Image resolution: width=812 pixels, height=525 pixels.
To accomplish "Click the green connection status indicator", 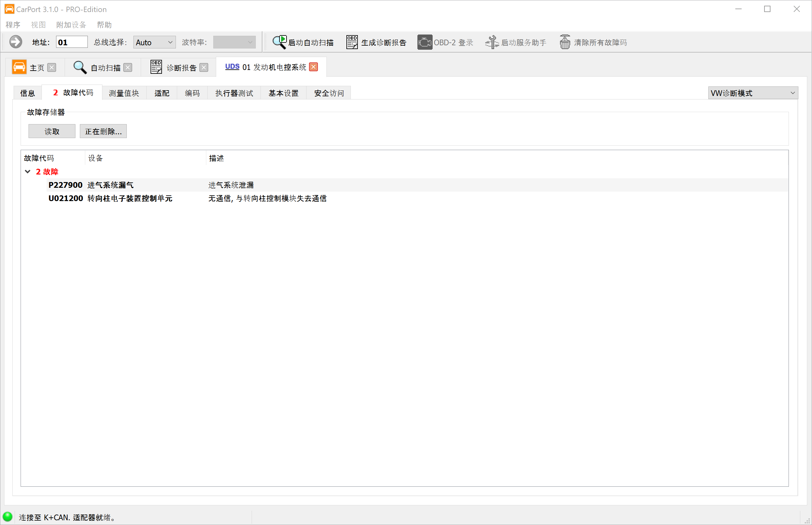I will click(x=8, y=517).
